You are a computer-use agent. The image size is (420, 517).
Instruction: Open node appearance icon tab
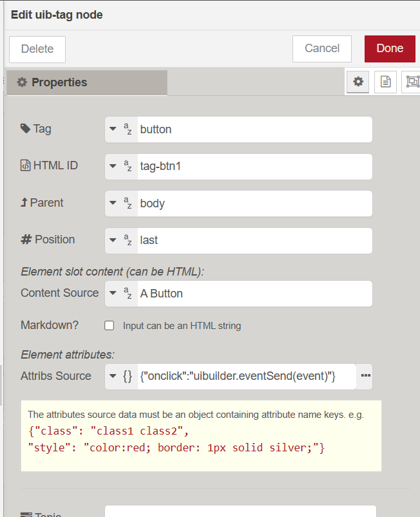point(411,82)
